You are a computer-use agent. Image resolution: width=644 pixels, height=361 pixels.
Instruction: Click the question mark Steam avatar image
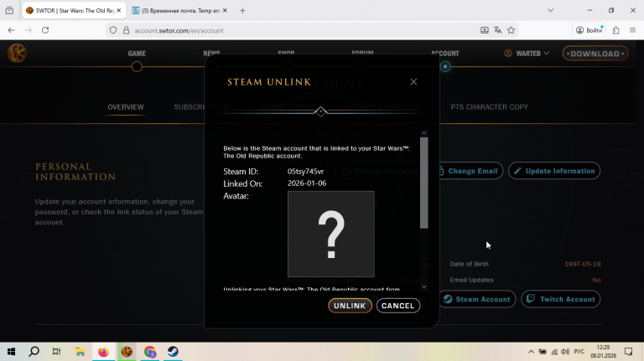click(x=331, y=234)
